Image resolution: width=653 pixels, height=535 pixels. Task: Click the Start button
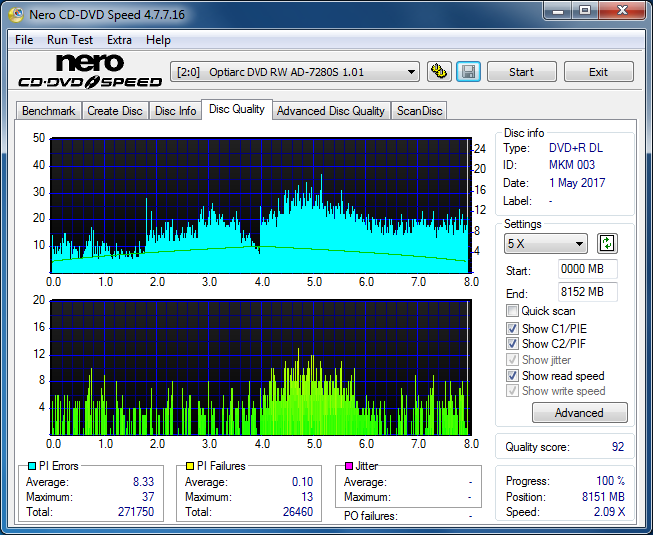click(521, 72)
